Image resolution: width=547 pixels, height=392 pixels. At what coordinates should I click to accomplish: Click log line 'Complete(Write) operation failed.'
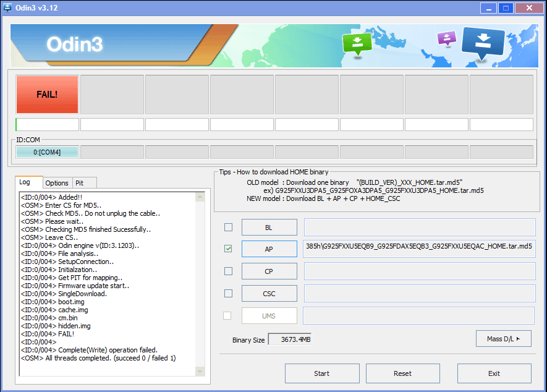click(89, 350)
